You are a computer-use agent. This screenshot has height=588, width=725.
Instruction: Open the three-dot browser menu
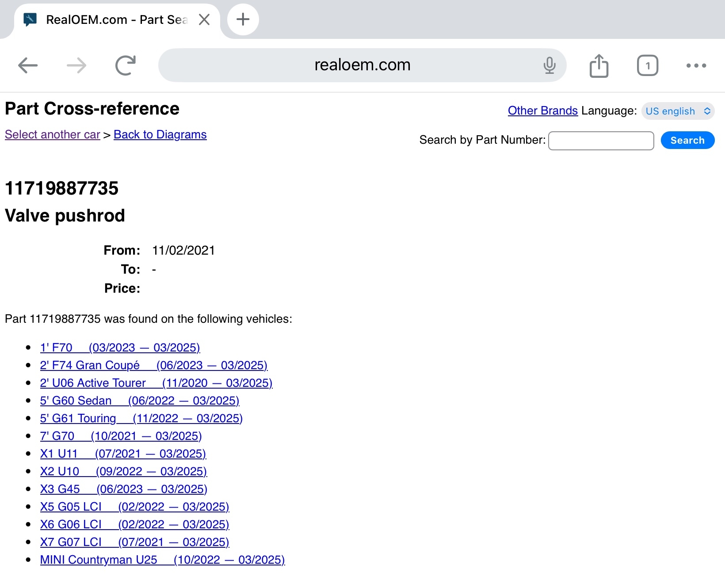pos(696,65)
